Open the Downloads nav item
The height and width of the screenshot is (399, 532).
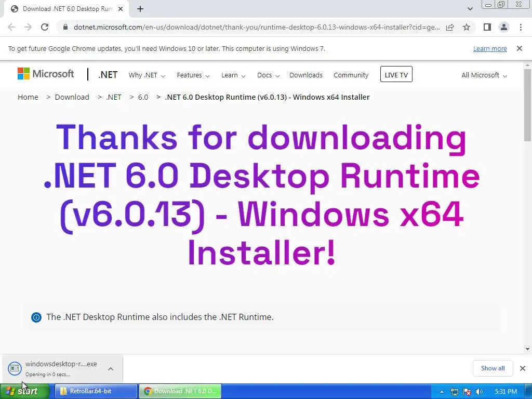pyautogui.click(x=305, y=75)
